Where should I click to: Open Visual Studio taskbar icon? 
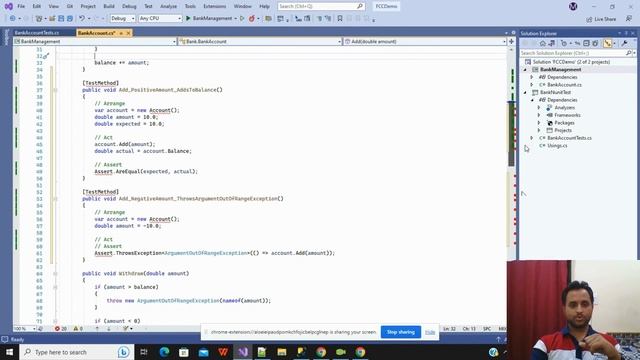tap(243, 352)
